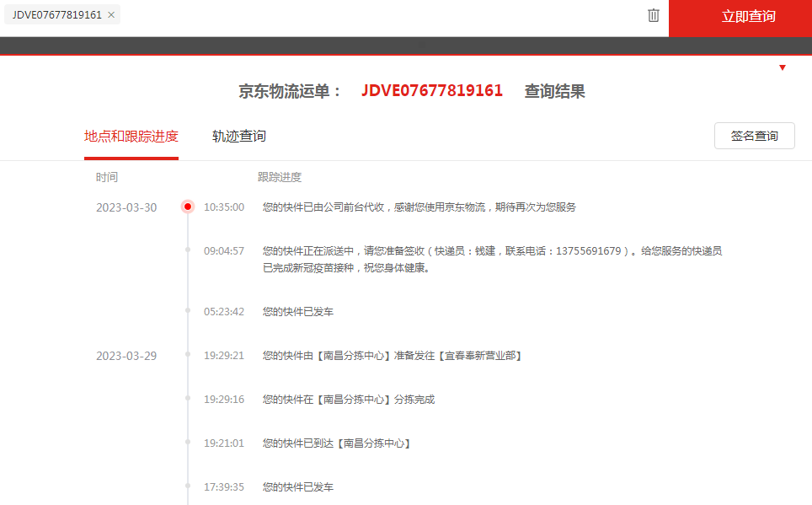812x505 pixels.
Task: Select the 10:35:00 timestamp
Action: 224,207
